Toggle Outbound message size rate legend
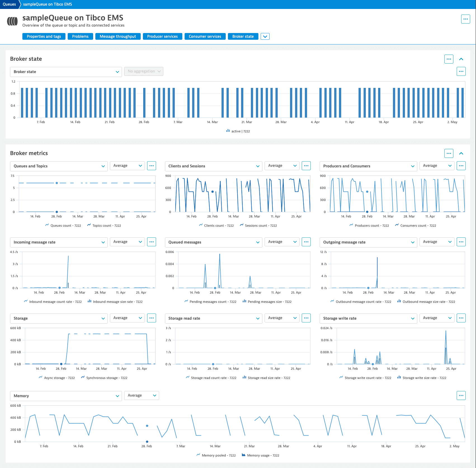Image resolution: width=476 pixels, height=468 pixels. (426, 301)
